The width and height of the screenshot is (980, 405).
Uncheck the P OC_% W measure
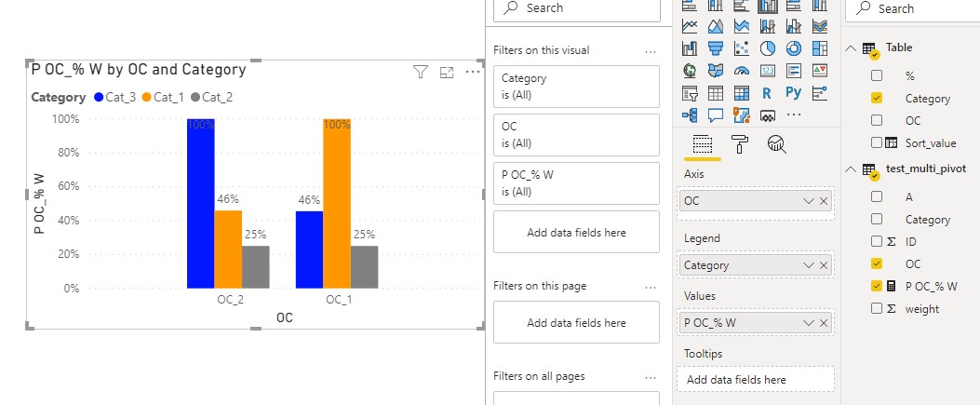(877, 286)
